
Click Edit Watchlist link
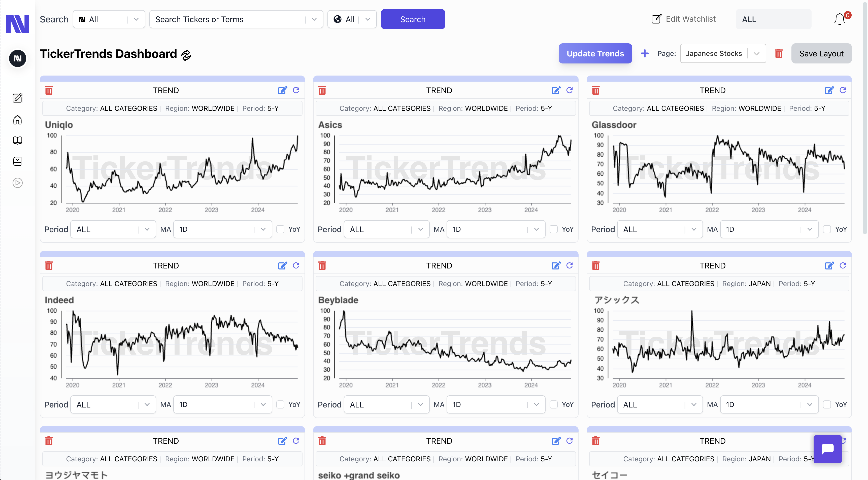(x=683, y=19)
